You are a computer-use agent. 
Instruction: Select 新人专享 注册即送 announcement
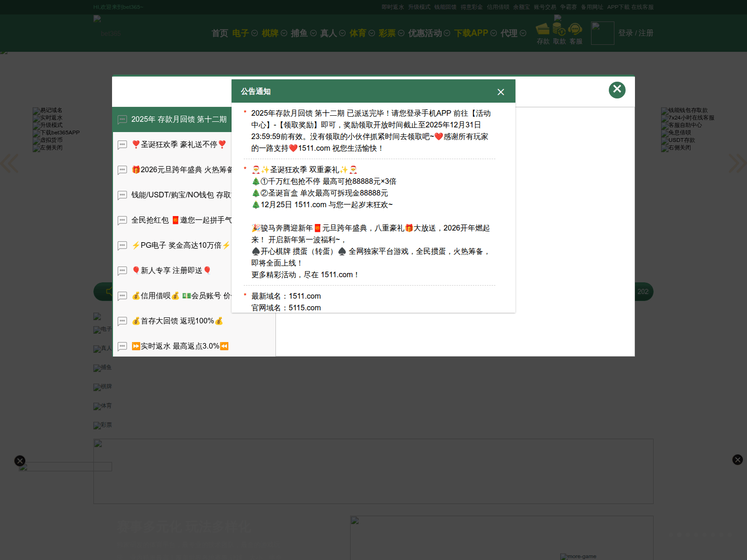(x=172, y=271)
